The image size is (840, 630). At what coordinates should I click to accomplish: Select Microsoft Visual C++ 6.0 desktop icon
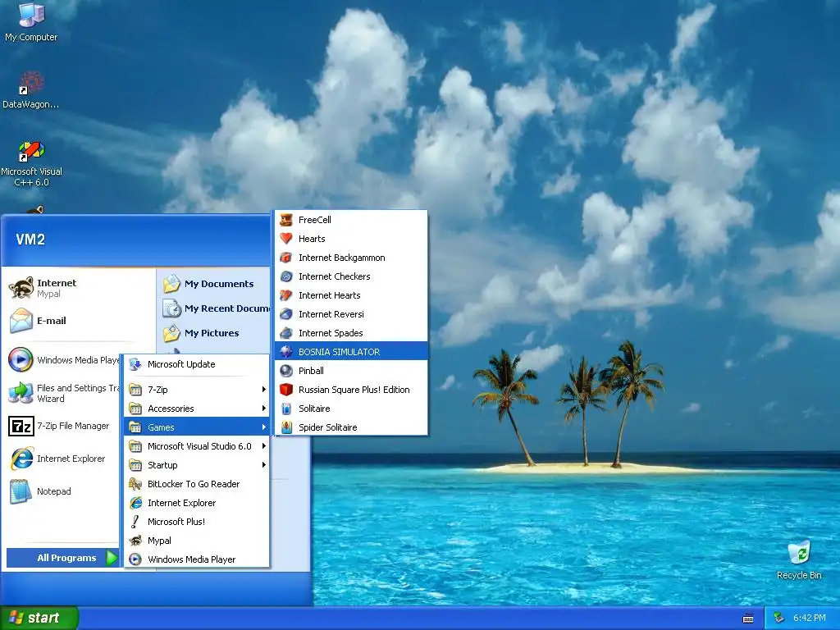tap(32, 163)
